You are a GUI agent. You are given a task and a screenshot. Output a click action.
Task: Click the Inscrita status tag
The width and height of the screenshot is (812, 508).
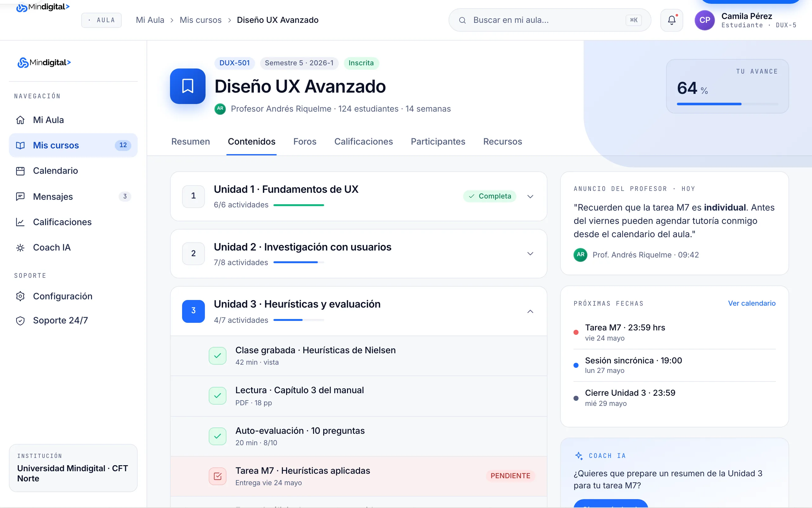pyautogui.click(x=361, y=63)
